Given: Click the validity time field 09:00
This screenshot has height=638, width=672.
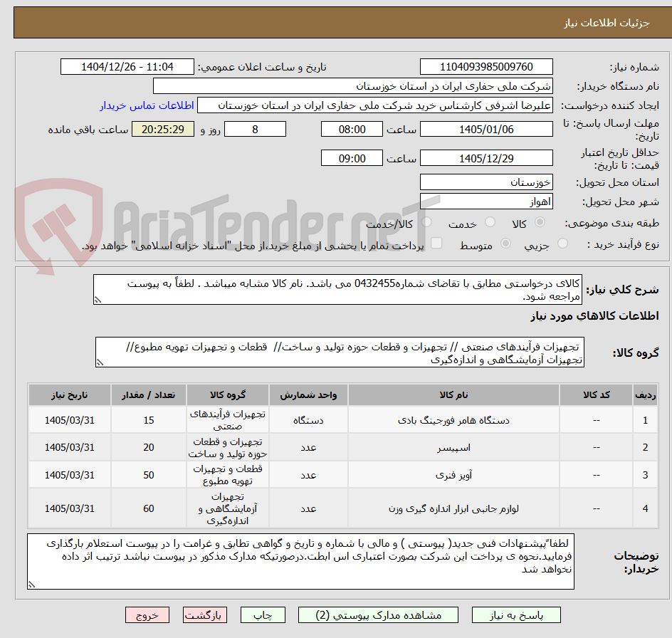Looking at the screenshot, I should [x=352, y=158].
